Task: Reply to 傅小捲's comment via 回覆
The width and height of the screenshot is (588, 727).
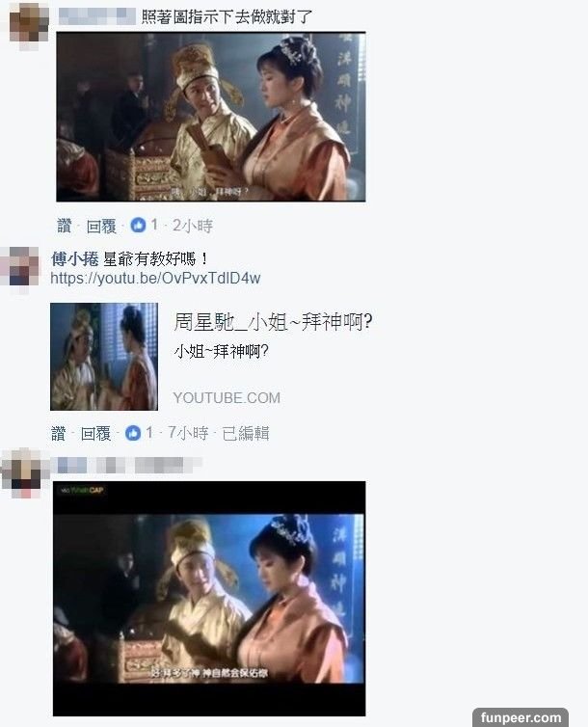Action: pyautogui.click(x=95, y=434)
